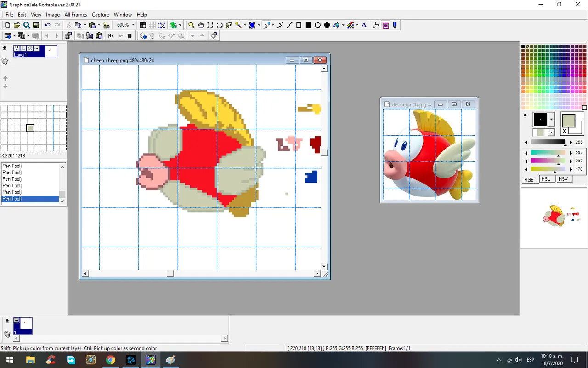This screenshot has height=368, width=588.
Task: Select the Line tool
Action: [x=280, y=25]
